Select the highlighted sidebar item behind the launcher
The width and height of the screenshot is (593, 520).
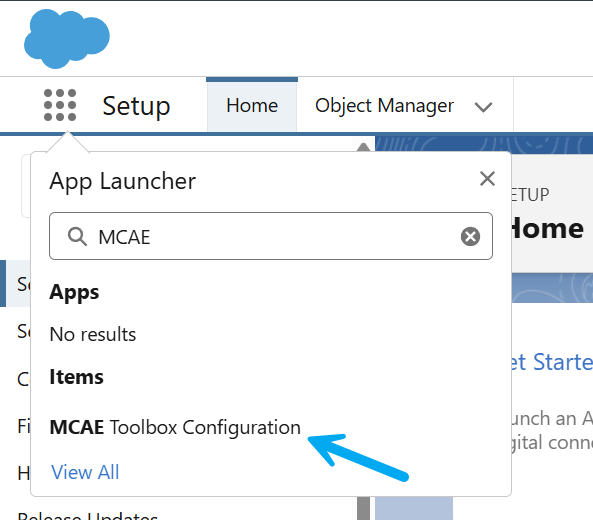[16, 284]
